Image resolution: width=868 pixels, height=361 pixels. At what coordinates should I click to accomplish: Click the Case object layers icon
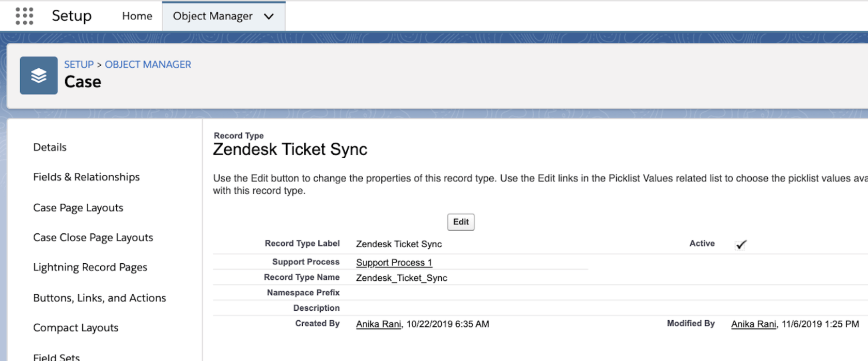click(x=39, y=76)
